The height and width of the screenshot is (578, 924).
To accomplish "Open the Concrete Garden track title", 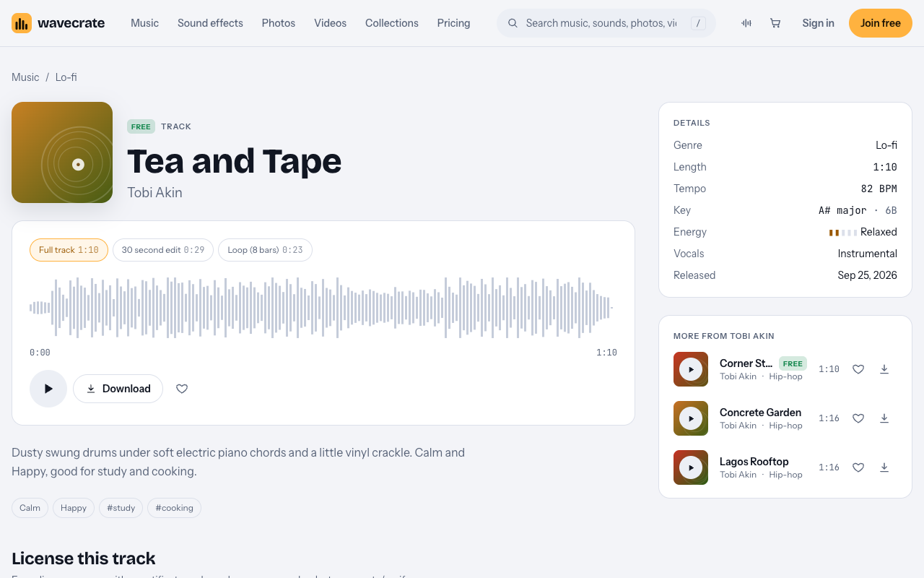I will click(760, 413).
